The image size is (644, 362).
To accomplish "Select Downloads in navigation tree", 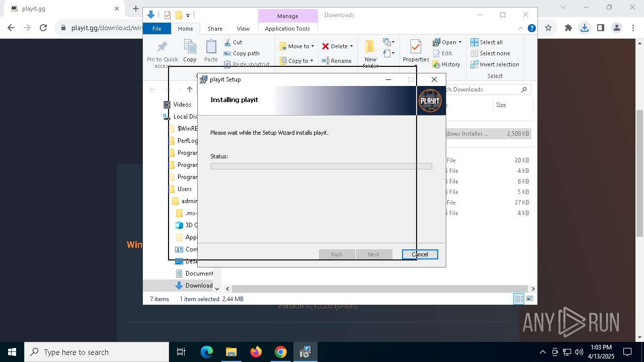I will pos(194,286).
